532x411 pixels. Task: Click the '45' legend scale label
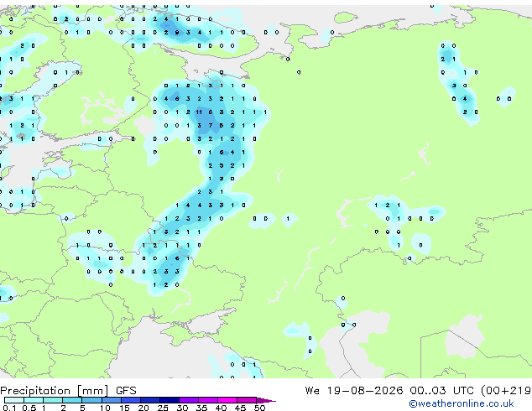[240, 408]
